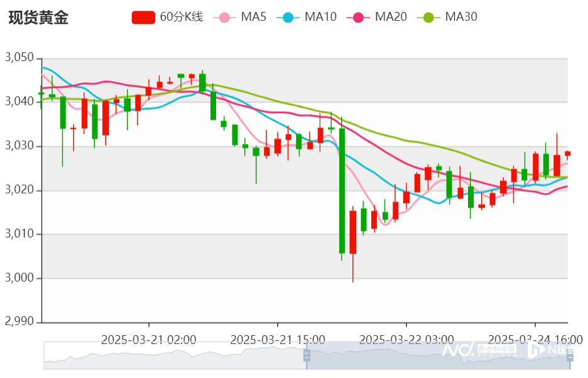588x378 pixels.
Task: Click the 2025-03-21 15:00 axis label
Action: pos(278,340)
